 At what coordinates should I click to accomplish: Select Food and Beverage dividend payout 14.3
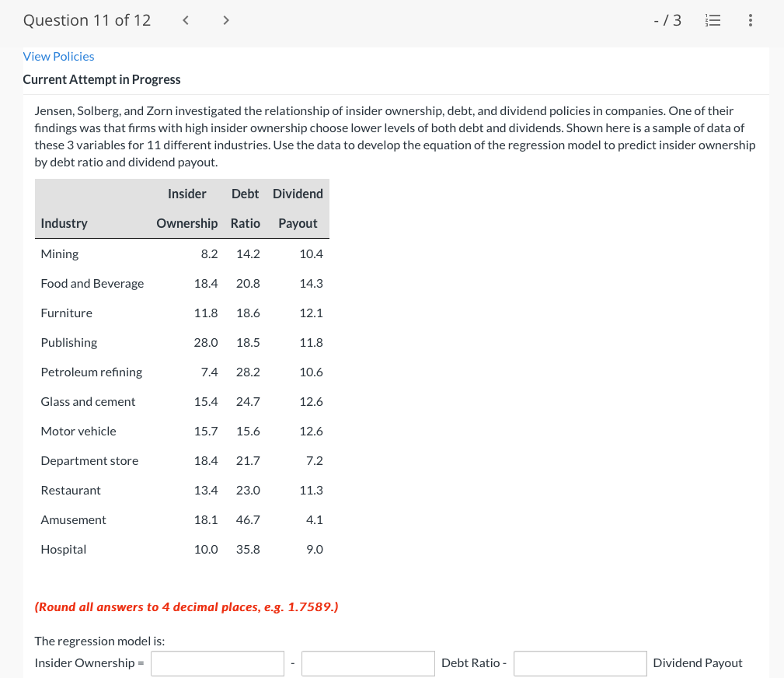(311, 283)
